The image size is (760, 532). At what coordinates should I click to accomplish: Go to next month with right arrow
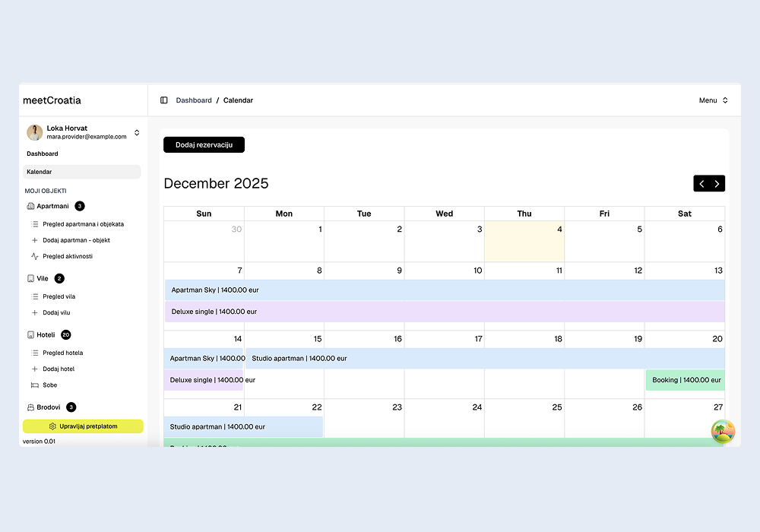click(717, 184)
